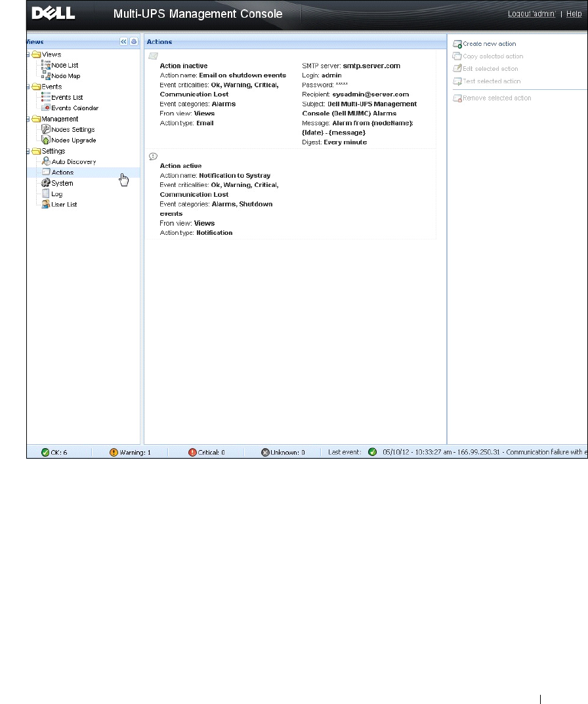Click the Create new action icon

pyautogui.click(x=457, y=44)
